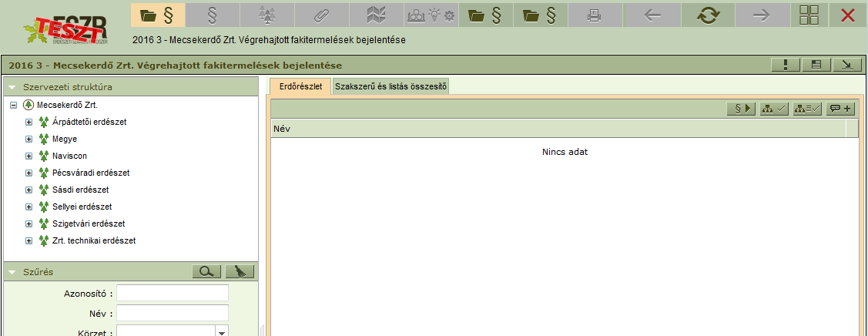Select Sellyei erdészet in the tree

pyautogui.click(x=82, y=207)
